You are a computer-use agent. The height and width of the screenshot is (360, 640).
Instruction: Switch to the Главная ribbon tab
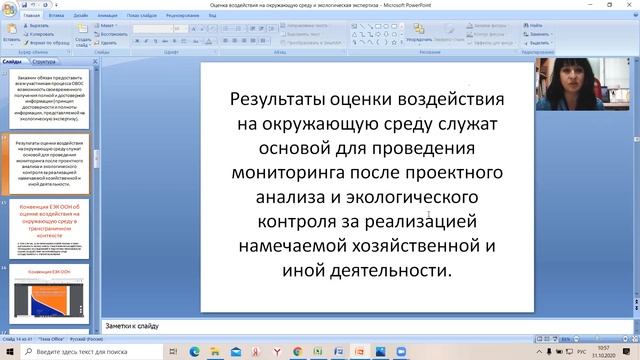(x=31, y=16)
